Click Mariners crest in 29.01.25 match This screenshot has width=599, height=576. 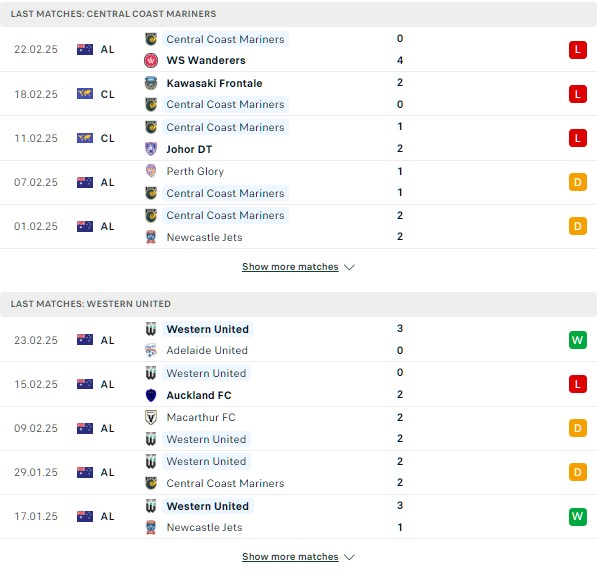click(x=151, y=483)
